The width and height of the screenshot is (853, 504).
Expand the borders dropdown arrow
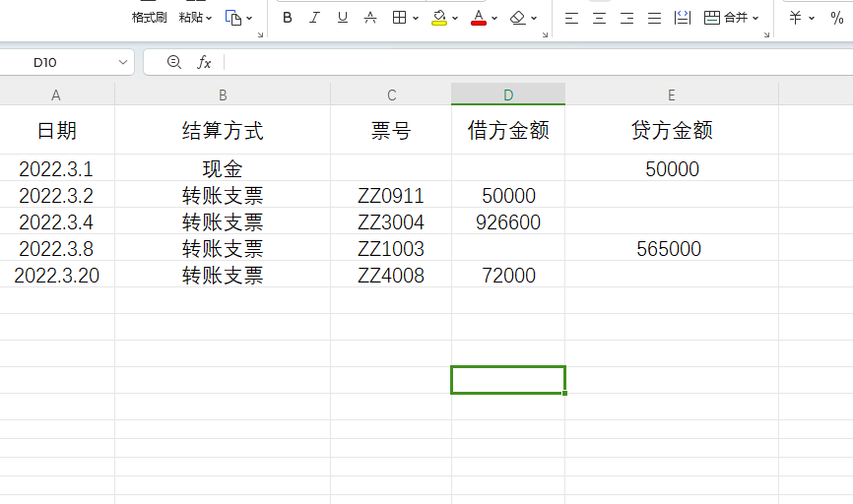[416, 18]
